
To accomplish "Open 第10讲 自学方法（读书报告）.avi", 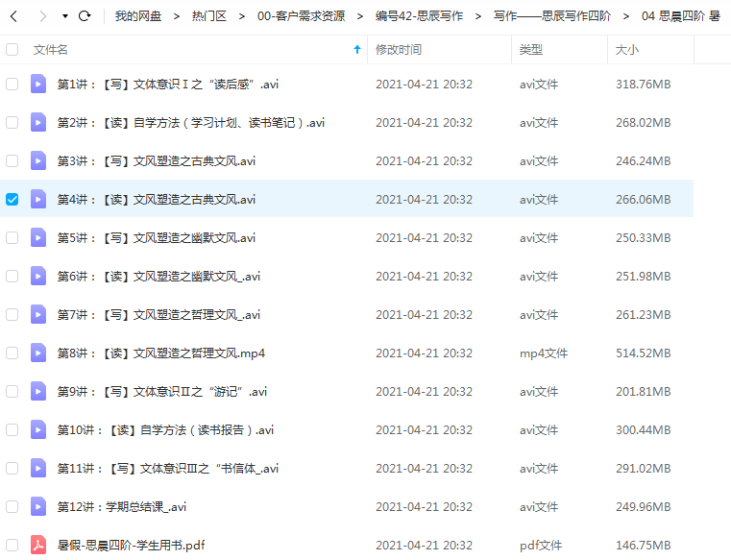I will (165, 430).
